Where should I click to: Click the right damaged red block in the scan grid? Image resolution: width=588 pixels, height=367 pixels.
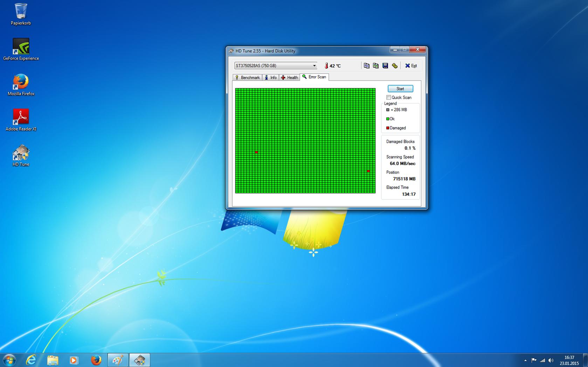[x=368, y=171]
